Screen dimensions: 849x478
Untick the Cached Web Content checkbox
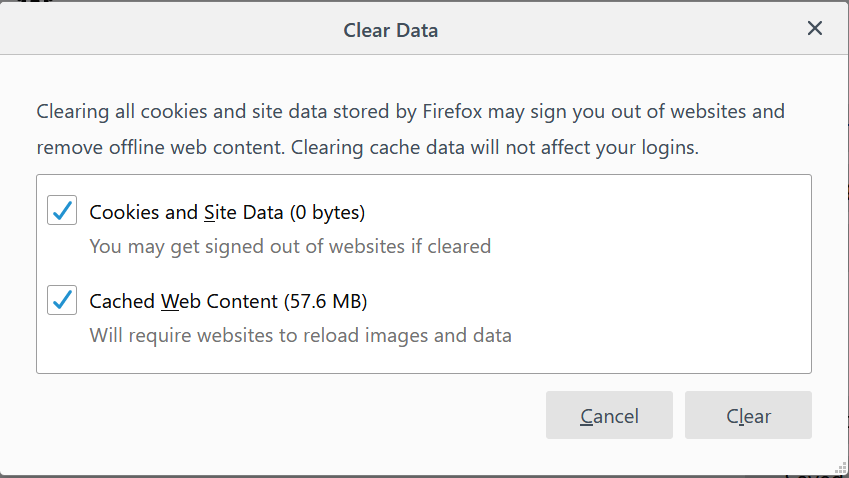(x=62, y=300)
